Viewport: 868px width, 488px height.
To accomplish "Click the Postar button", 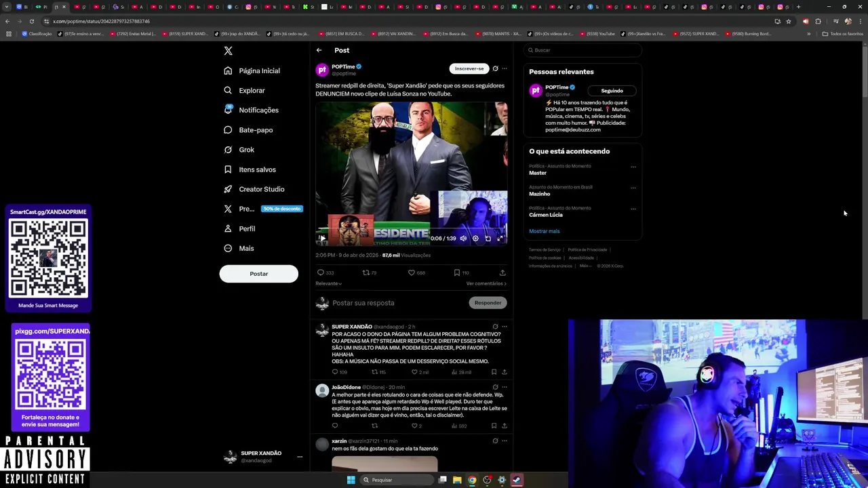I will point(258,273).
